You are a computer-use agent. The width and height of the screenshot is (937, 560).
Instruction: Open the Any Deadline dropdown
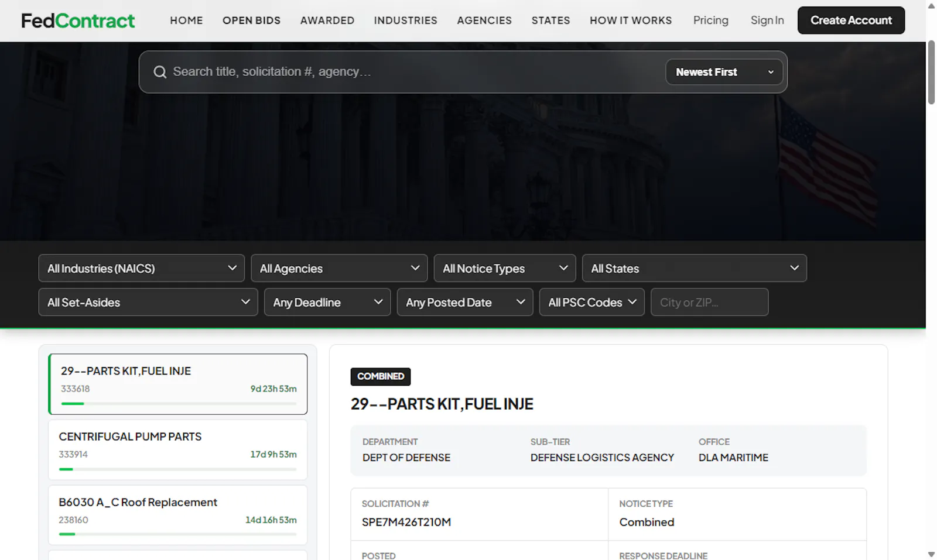point(327,302)
